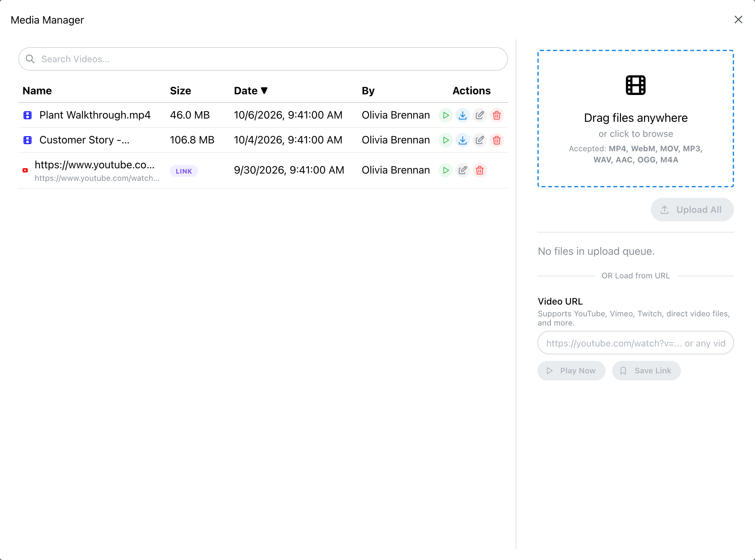
Task: Play the saved YouTube link
Action: pyautogui.click(x=446, y=170)
